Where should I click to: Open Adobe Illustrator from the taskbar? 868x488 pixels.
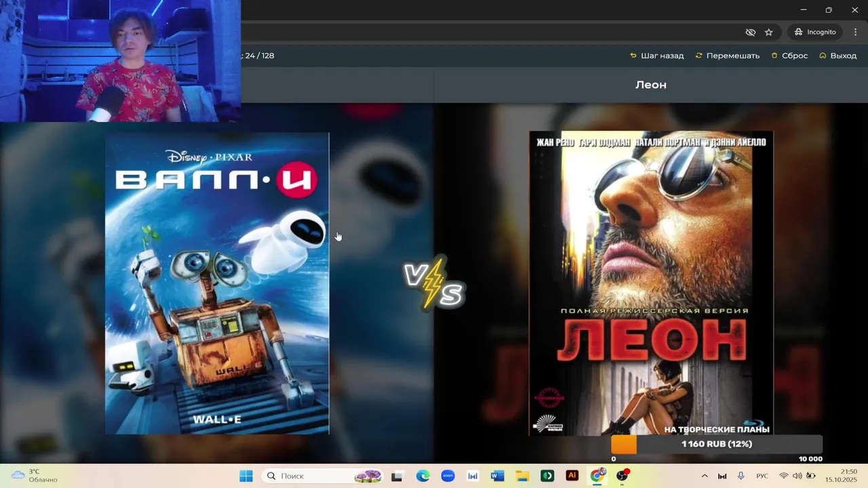pyautogui.click(x=572, y=476)
